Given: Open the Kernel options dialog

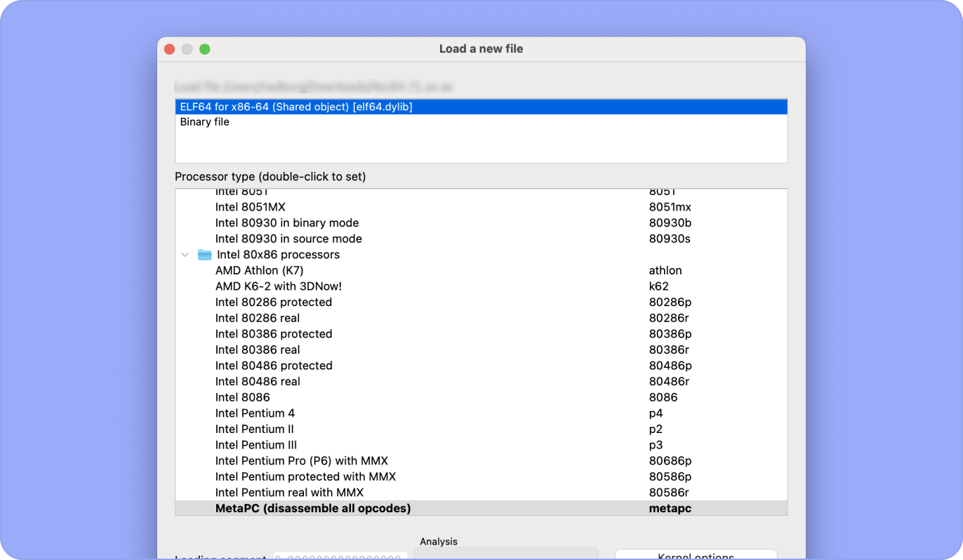Looking at the screenshot, I should tap(696, 556).
